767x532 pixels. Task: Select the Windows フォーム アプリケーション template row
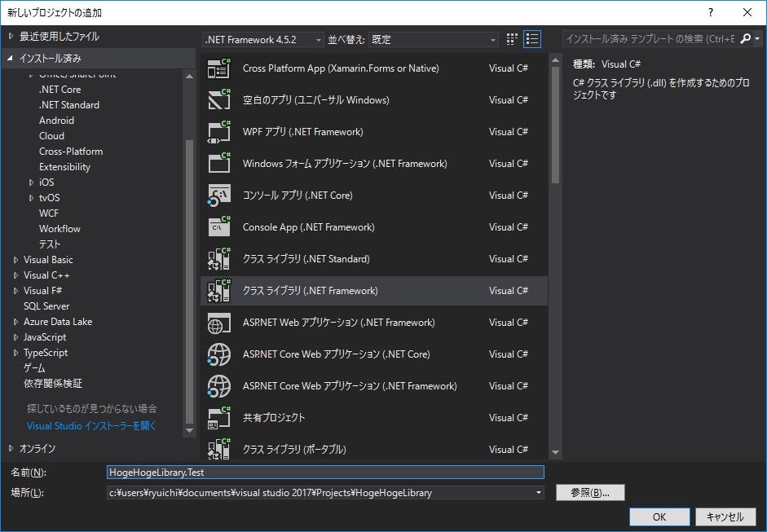click(374, 163)
